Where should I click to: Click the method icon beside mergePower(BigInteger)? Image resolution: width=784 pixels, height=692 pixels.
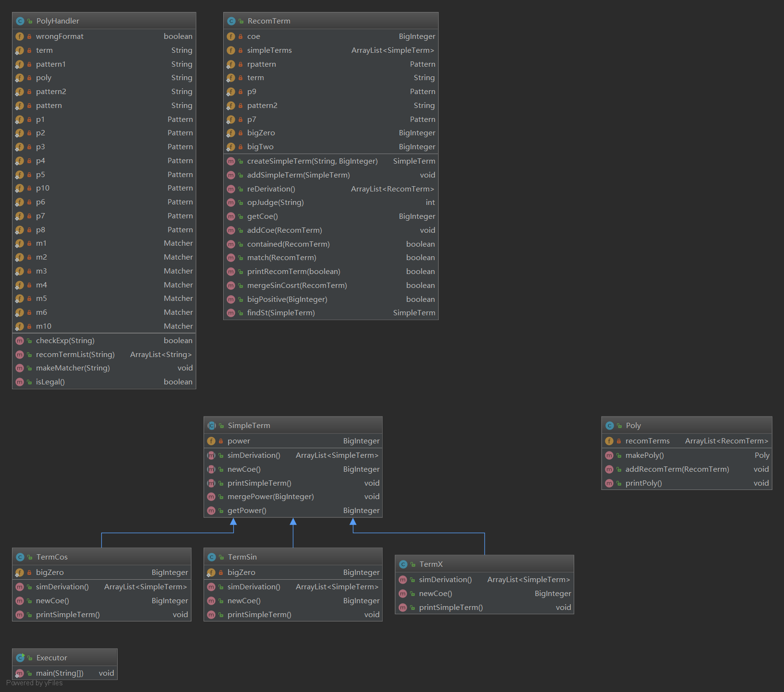tap(211, 497)
